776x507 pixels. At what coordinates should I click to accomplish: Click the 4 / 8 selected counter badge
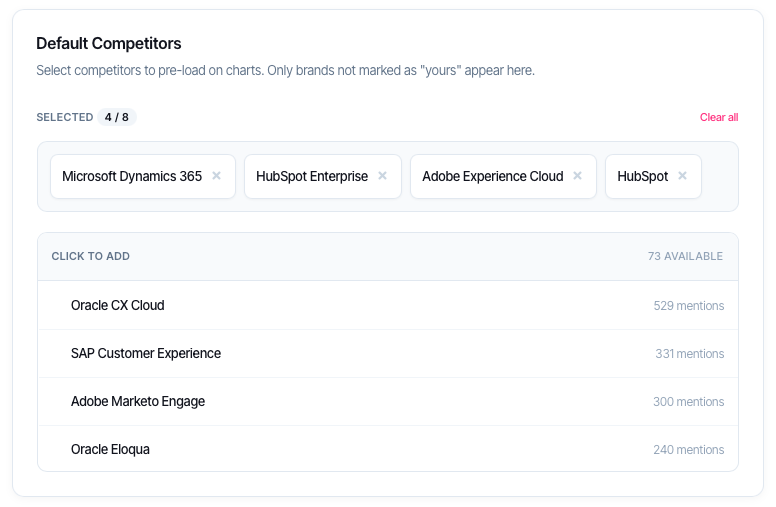pyautogui.click(x=117, y=117)
